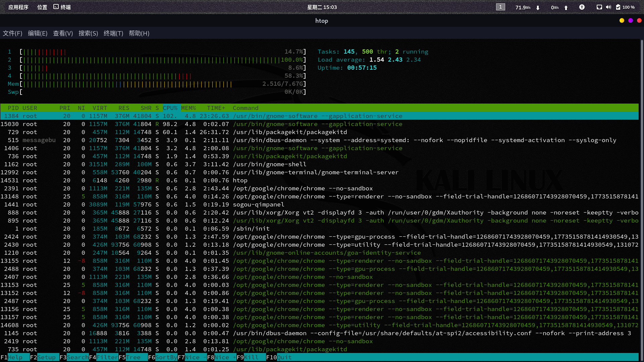Select process 14531 htop row
Viewport: 644px width, 362px height.
[x=319, y=180]
